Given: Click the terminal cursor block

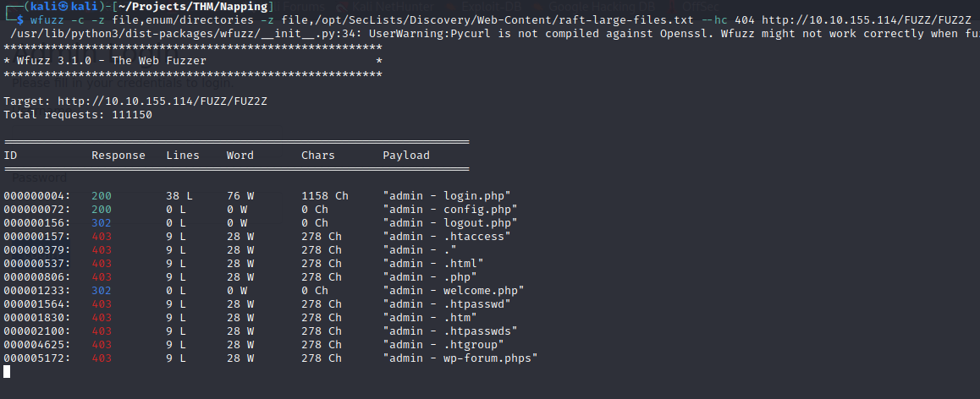Looking at the screenshot, I should click(7, 371).
